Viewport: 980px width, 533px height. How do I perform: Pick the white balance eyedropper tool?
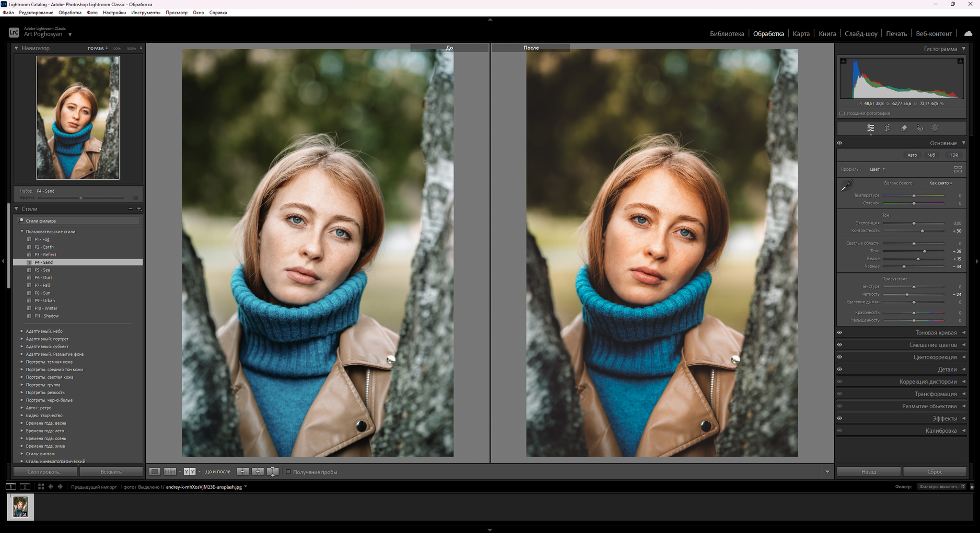[x=846, y=186]
